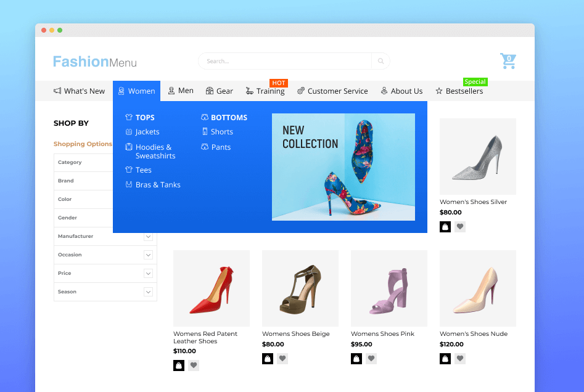
Task: Click the $120.00 price text
Action: [451, 345]
